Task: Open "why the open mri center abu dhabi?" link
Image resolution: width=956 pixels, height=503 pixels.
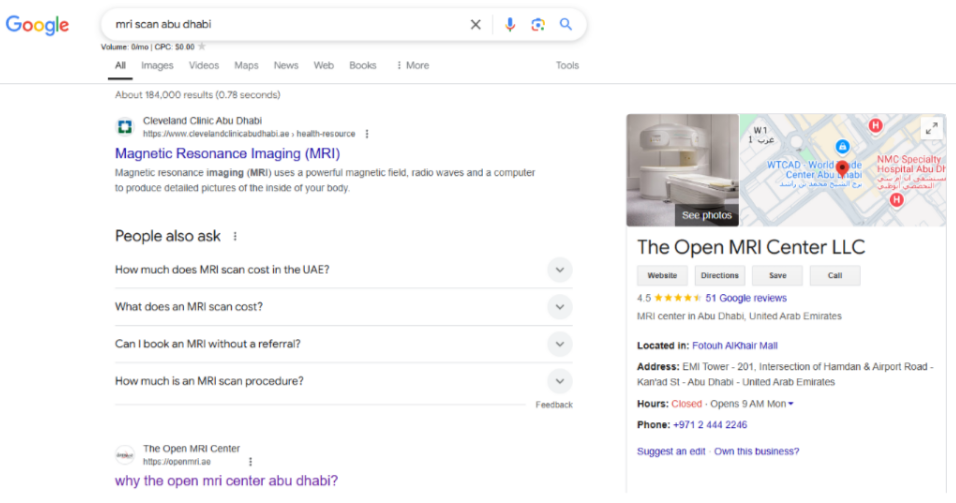Action: (226, 480)
